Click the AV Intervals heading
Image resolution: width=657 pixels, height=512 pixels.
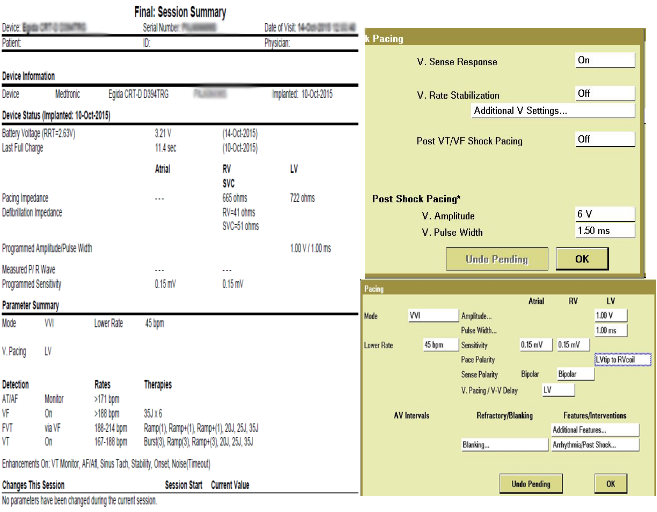click(411, 416)
